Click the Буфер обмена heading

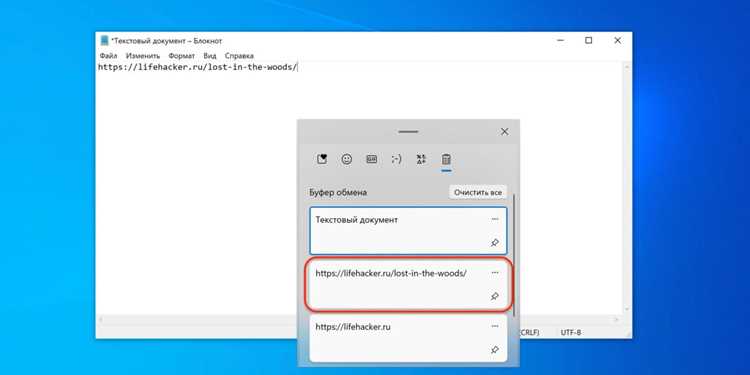(x=338, y=192)
